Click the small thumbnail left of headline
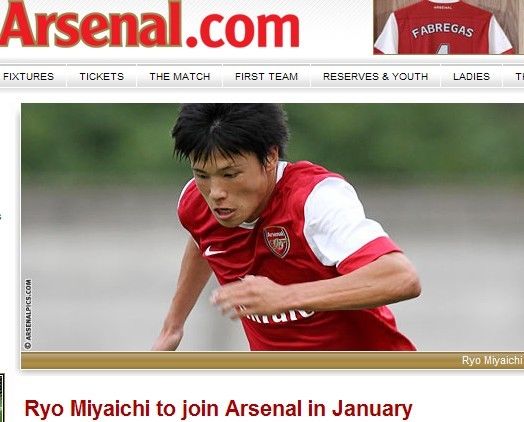Screen dimensions: 524x422 (2, 398)
